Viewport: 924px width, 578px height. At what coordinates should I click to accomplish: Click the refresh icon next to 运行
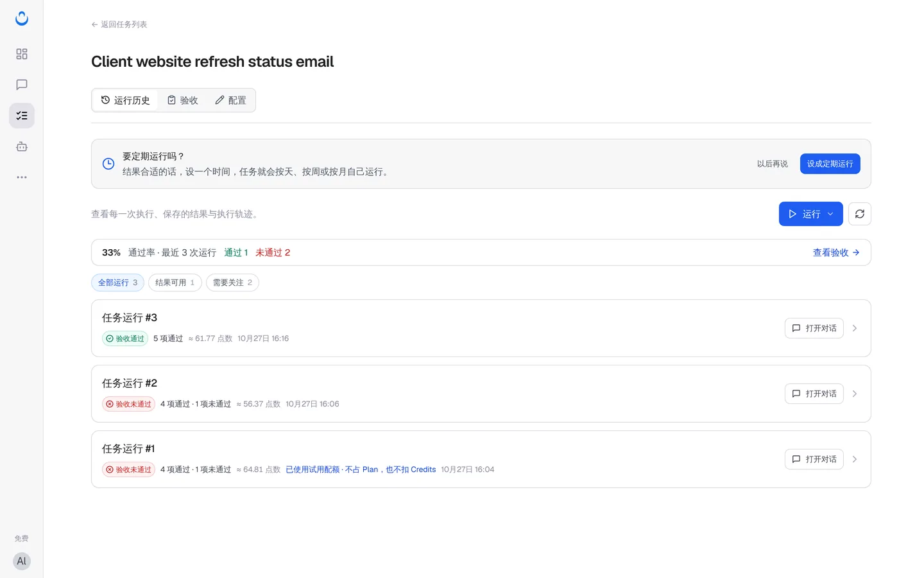860,214
